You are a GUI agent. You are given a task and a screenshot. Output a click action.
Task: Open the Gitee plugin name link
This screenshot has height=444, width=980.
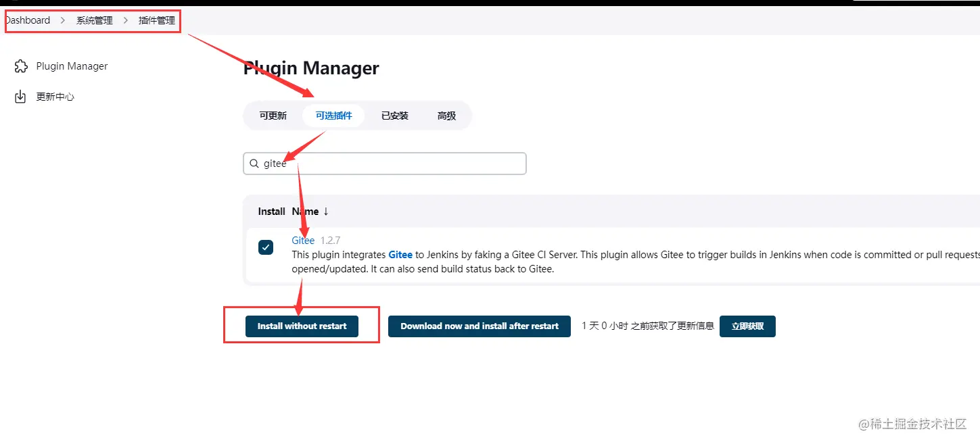[303, 240]
